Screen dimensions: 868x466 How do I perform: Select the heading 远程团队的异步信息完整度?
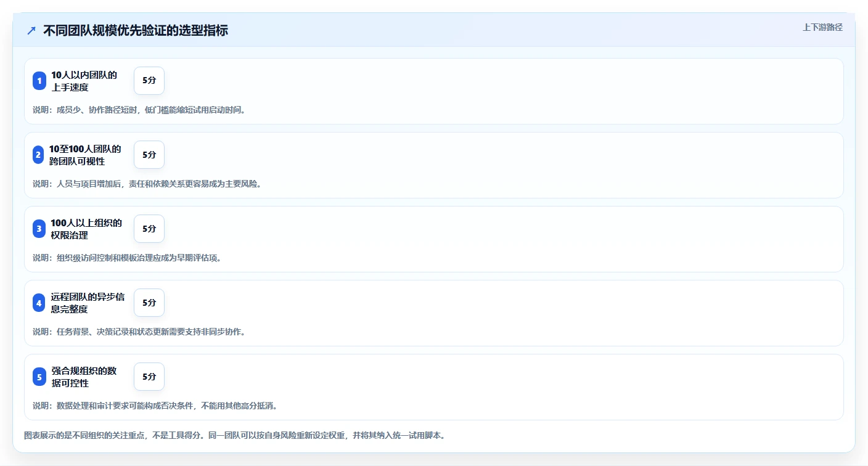[88, 303]
